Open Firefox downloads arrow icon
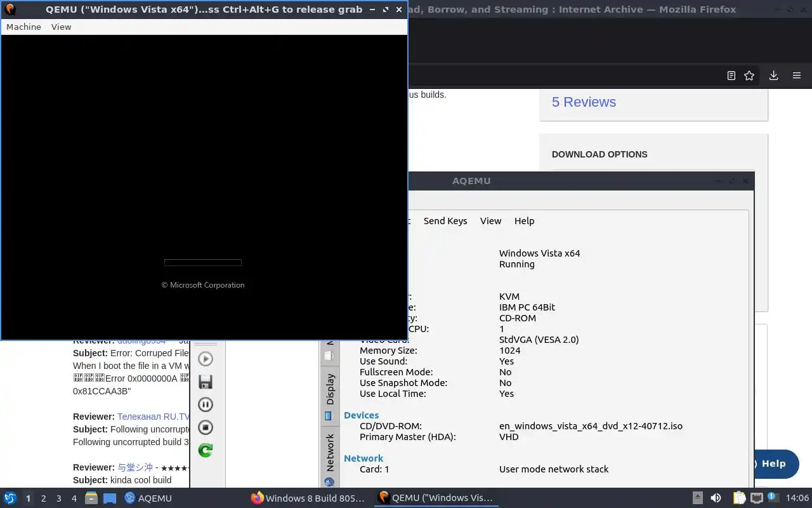The image size is (812, 508). tap(773, 76)
